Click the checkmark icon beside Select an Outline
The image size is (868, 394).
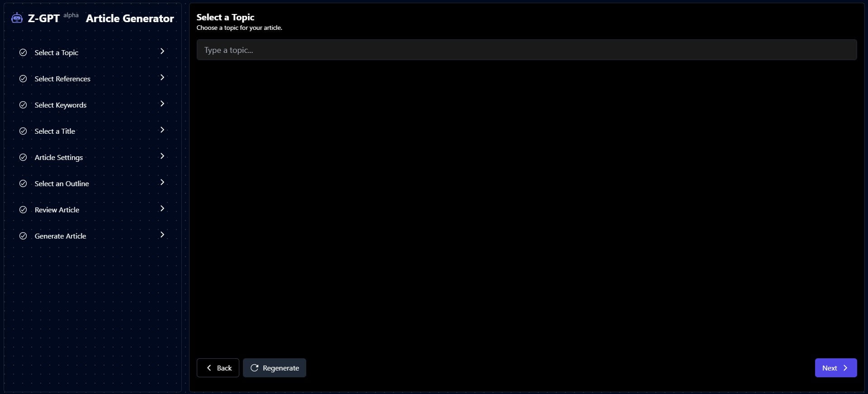pyautogui.click(x=23, y=183)
